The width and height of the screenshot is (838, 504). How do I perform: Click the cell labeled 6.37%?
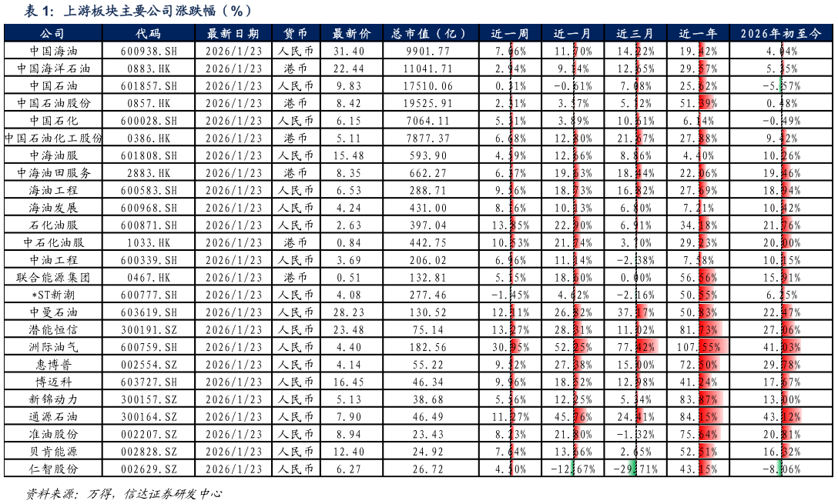click(x=511, y=172)
